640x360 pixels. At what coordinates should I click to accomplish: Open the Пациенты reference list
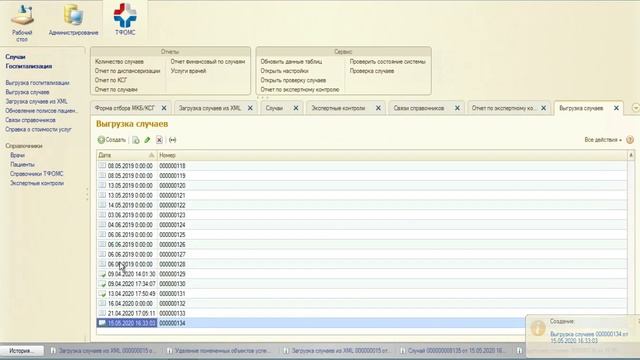click(x=22, y=164)
